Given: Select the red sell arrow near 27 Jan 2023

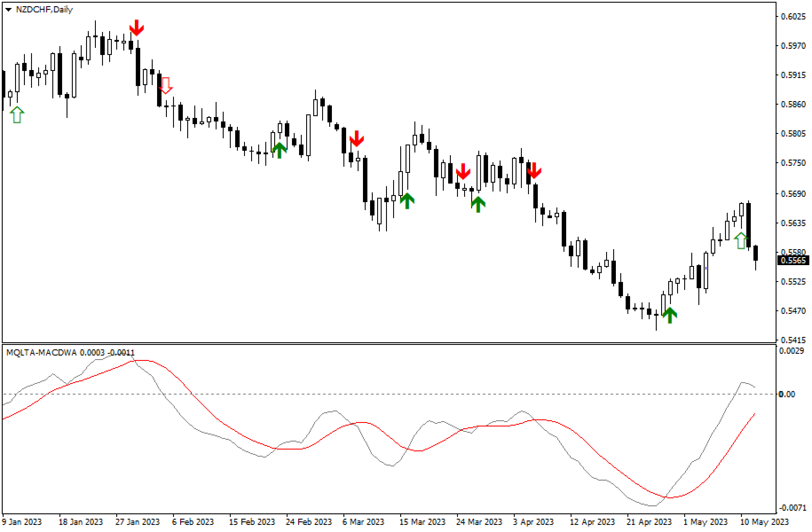Looking at the screenshot, I should point(138,27).
